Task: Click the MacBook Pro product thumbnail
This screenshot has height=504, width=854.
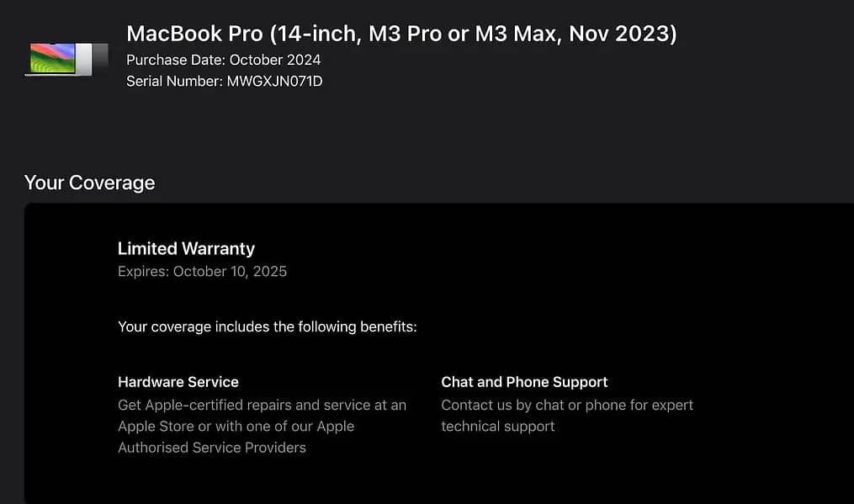Action: (x=66, y=59)
